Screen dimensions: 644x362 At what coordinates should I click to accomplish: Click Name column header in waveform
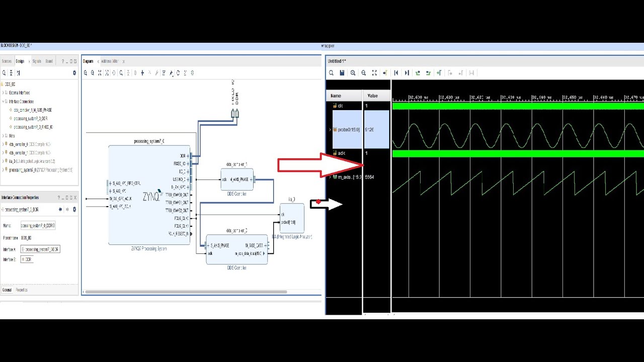pos(345,96)
